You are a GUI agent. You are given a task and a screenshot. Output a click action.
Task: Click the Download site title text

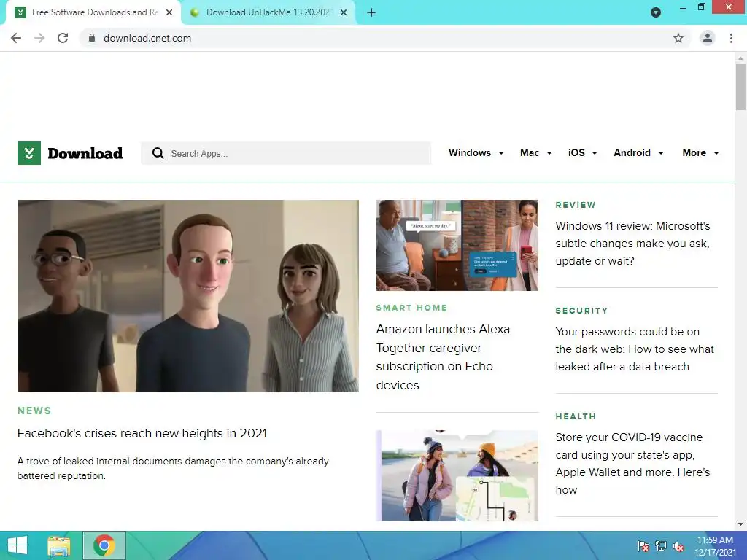coord(85,153)
